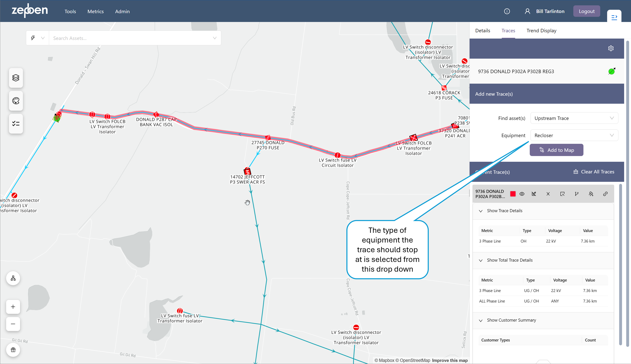The image size is (631, 364).
Task: Click the Logout button
Action: [x=586, y=11]
